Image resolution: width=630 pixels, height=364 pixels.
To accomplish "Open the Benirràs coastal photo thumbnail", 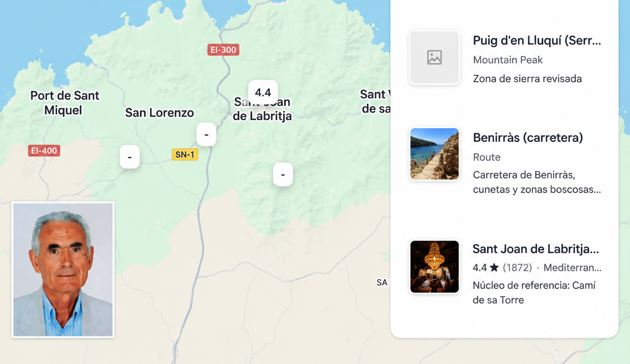I will pos(434,154).
